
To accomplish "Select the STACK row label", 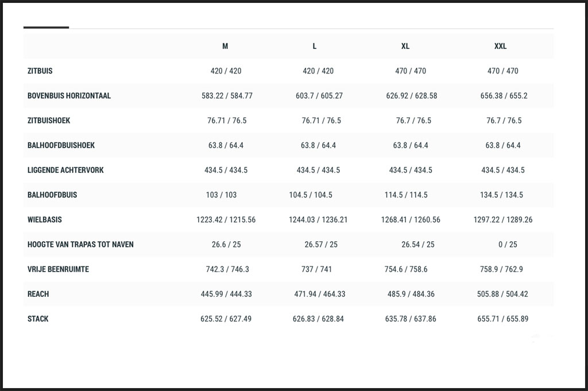I will (38, 318).
